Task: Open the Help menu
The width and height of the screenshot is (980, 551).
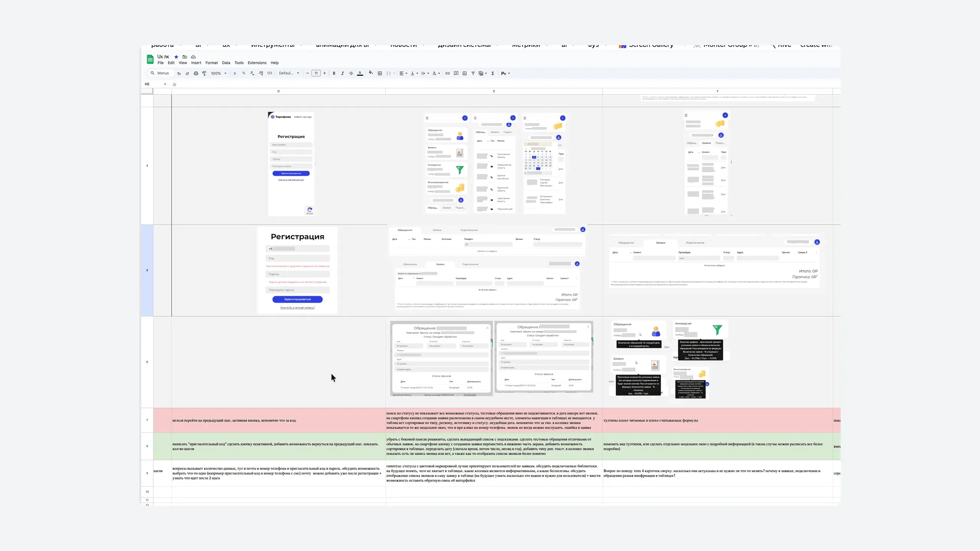Action: pos(274,63)
